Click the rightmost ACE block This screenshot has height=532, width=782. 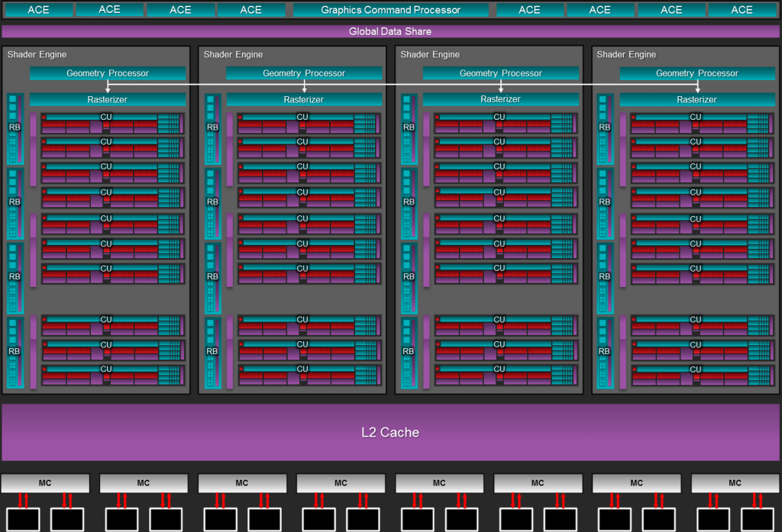[742, 10]
